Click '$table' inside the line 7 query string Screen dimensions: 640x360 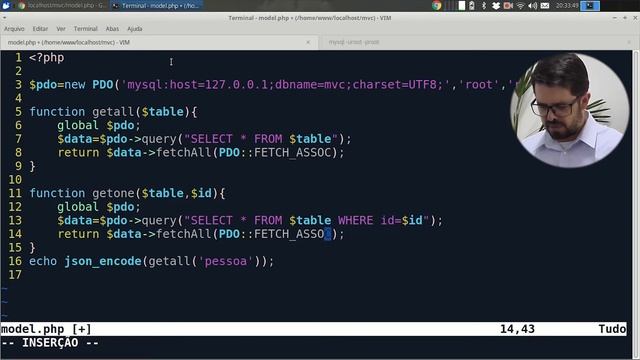(x=310, y=139)
